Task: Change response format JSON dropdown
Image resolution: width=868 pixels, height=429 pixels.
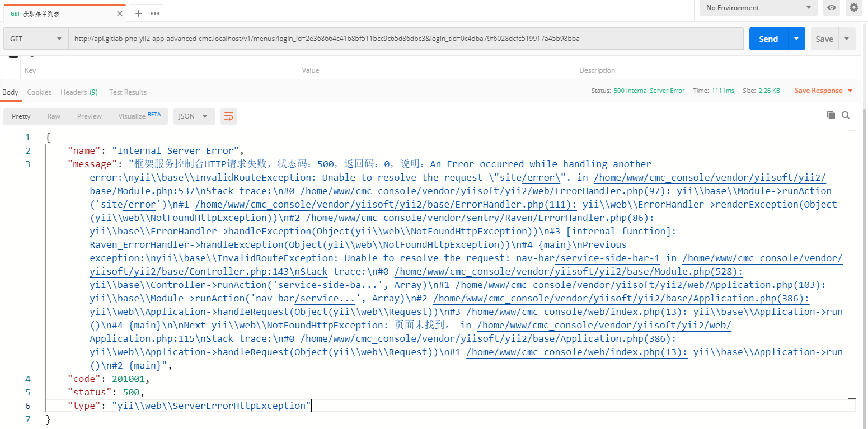Action: (194, 116)
